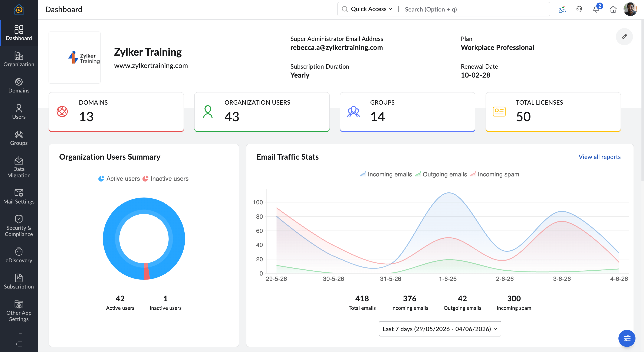Open the Users sidebar section
This screenshot has width=644, height=352.
(19, 112)
